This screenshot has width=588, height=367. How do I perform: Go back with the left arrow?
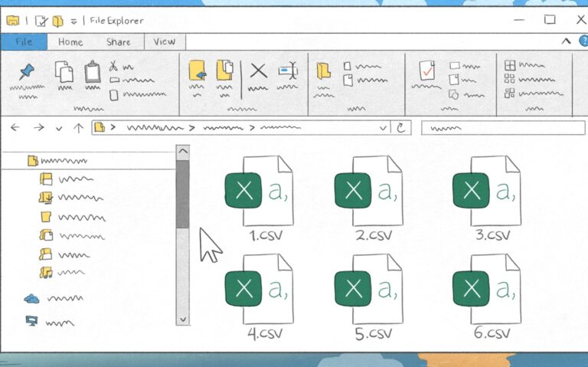pos(15,128)
